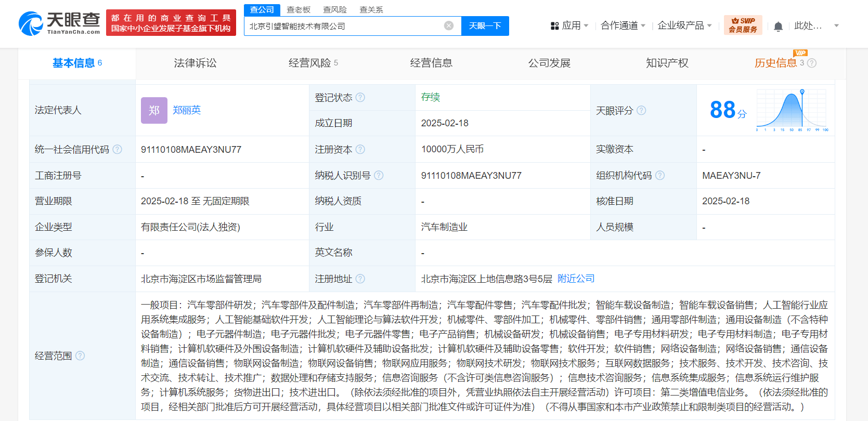Click help icon beside 注册资本

pyautogui.click(x=360, y=150)
